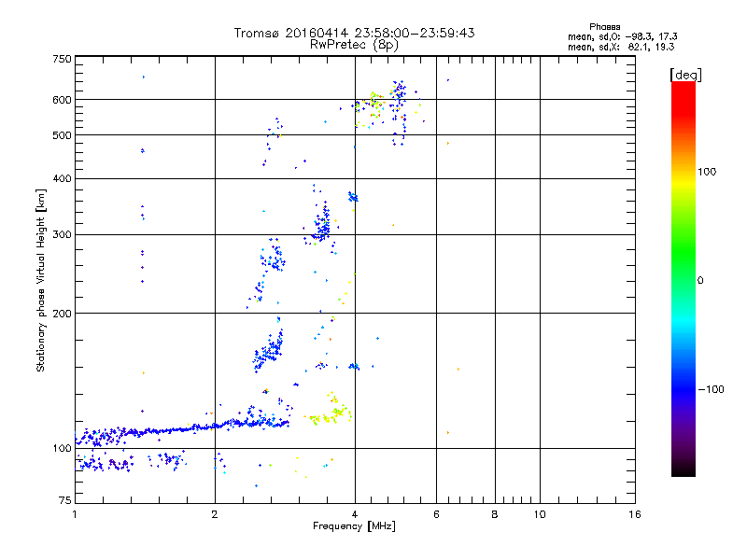This screenshot has height=560, width=747.
Task: Click the y-axis tick label '600'
Action: click(x=62, y=100)
